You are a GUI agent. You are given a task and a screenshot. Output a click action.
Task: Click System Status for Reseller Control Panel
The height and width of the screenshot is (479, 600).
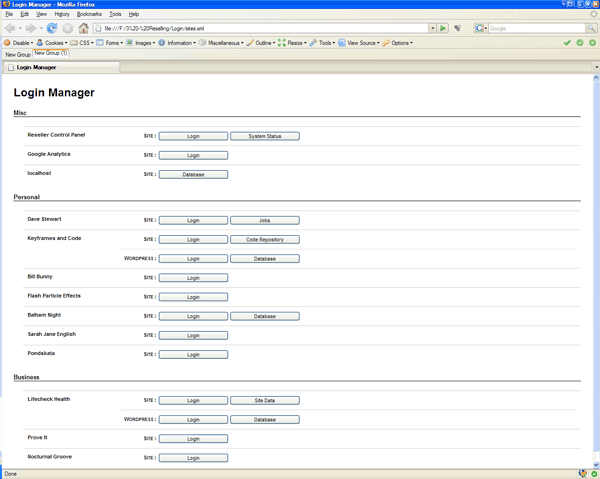coord(265,136)
